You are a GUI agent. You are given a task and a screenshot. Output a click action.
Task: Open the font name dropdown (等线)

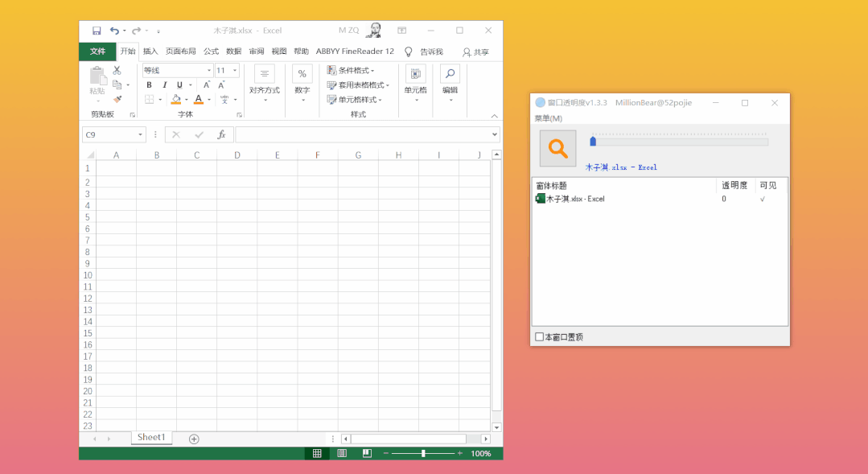click(209, 70)
